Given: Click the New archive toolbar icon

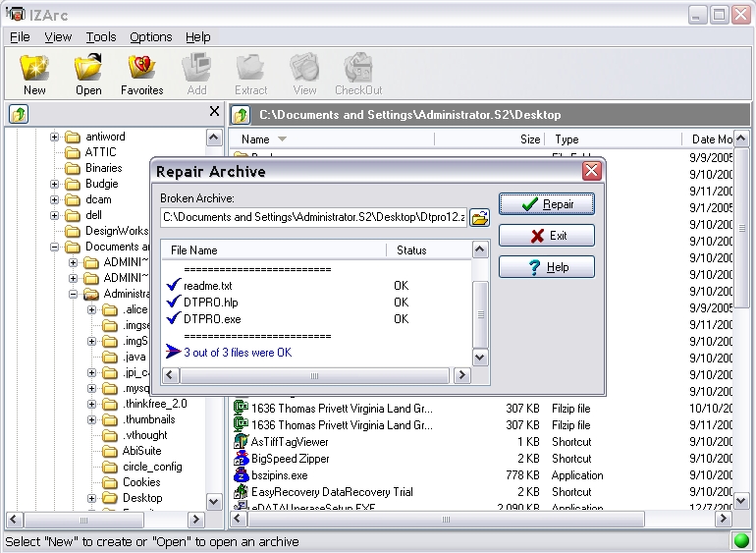Looking at the screenshot, I should click(34, 68).
